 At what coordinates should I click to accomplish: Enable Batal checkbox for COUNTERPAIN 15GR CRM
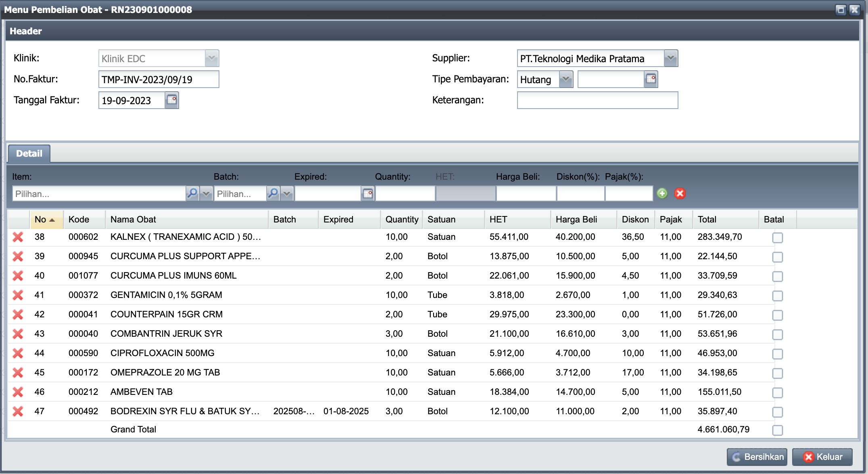777,315
